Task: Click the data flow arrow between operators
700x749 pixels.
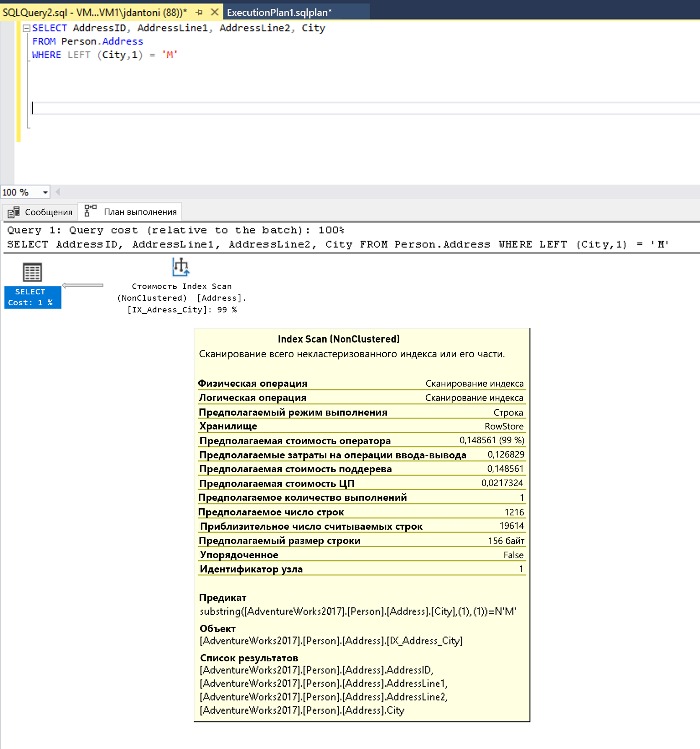Action: click(x=83, y=286)
